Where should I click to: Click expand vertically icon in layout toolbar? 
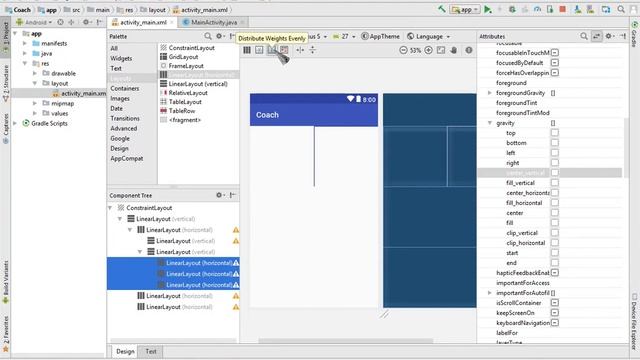pos(312,50)
